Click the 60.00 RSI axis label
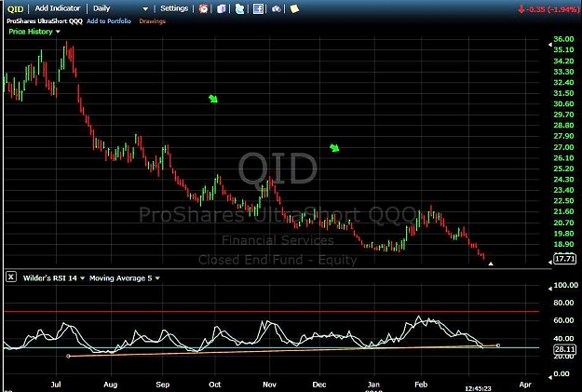This screenshot has width=582, height=392. click(563, 320)
